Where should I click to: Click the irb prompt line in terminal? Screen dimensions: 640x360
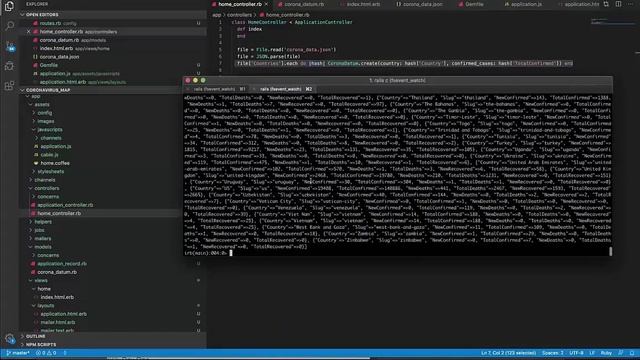pyautogui.click(x=208, y=253)
